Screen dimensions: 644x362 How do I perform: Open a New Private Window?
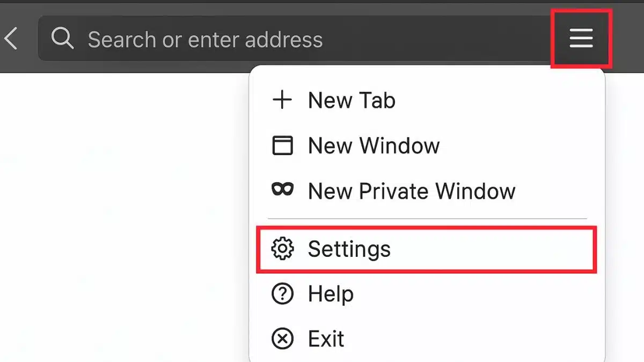click(x=412, y=190)
